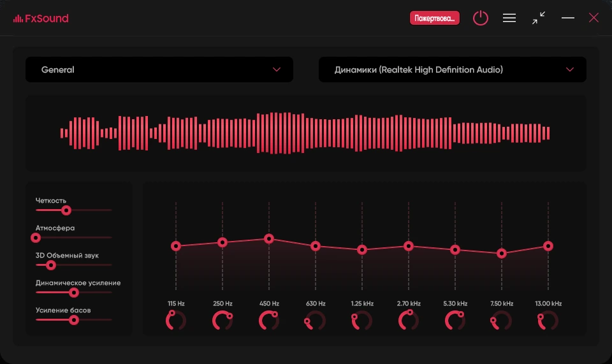Viewport: 612px width, 364px height.
Task: Click the 115 Hz equalizer band point
Action: click(176, 246)
